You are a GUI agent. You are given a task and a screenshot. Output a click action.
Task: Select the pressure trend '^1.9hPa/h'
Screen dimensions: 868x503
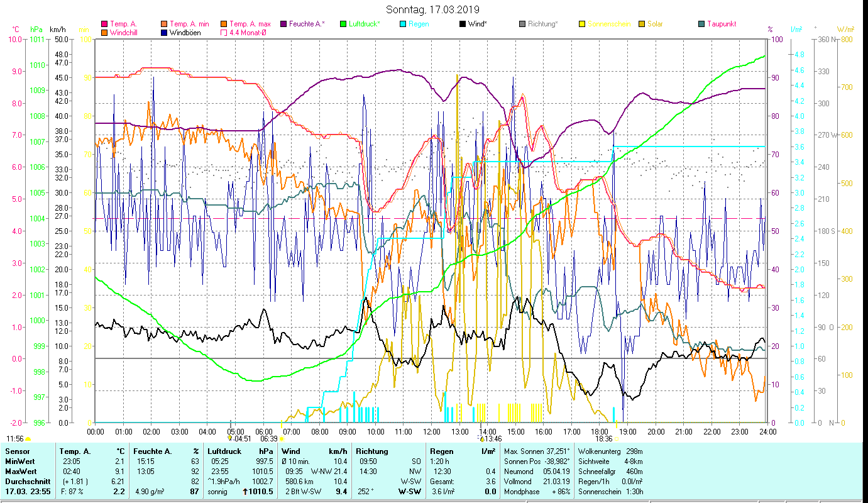pos(224,481)
